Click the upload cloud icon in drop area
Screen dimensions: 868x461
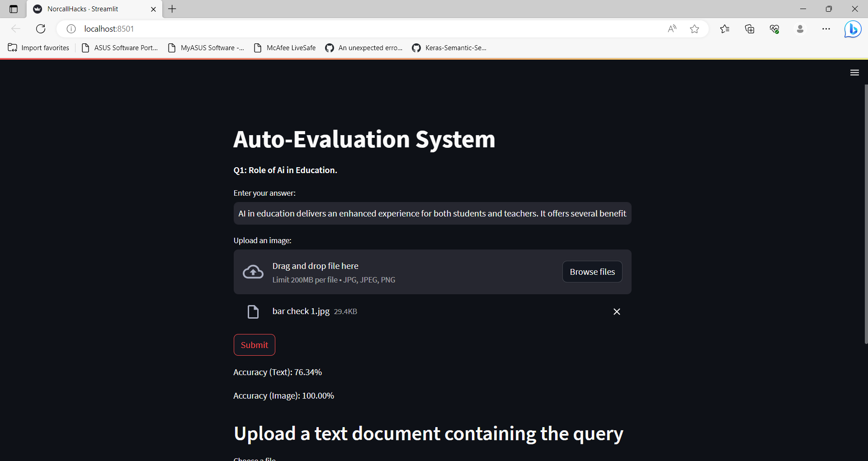[x=253, y=271]
